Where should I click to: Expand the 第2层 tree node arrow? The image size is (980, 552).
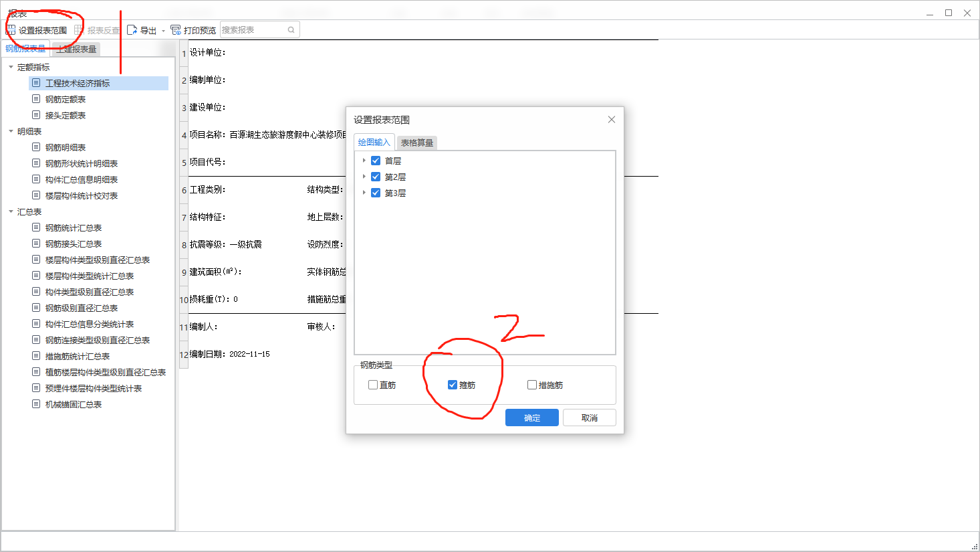coord(364,177)
